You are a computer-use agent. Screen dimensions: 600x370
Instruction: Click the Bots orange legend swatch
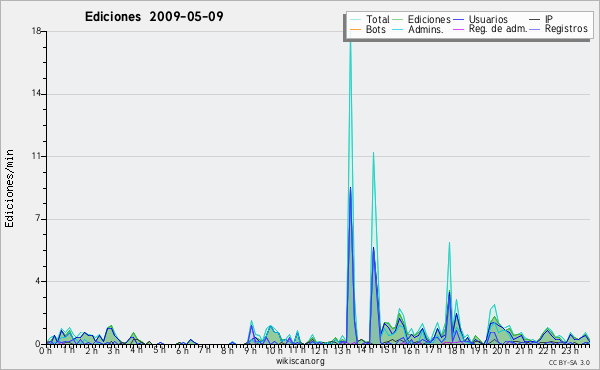click(x=355, y=29)
